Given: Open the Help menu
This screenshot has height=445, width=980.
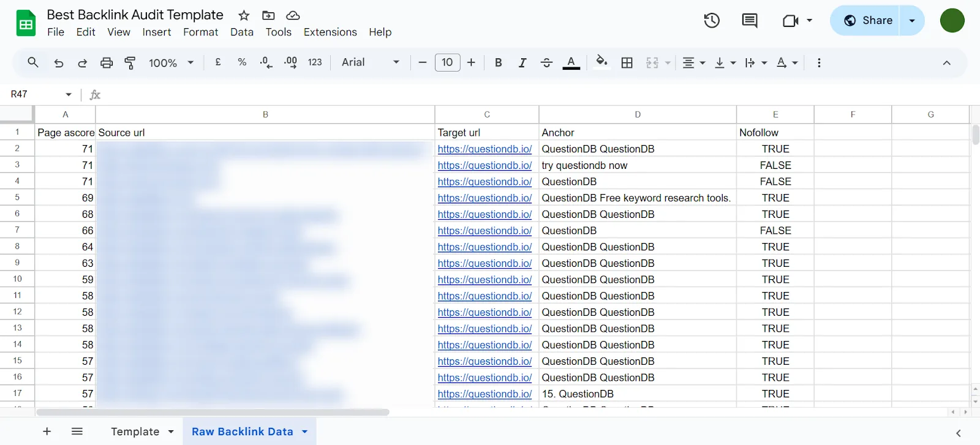Looking at the screenshot, I should 380,32.
